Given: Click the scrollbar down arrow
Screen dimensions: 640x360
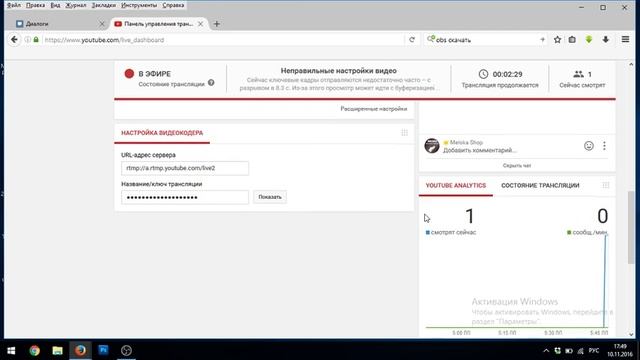Looking at the screenshot, I should 631,334.
